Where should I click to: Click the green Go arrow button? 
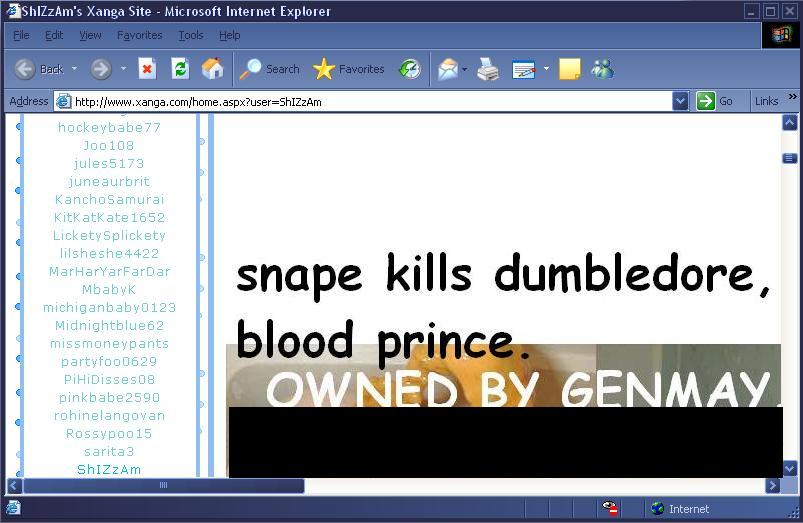tap(706, 101)
